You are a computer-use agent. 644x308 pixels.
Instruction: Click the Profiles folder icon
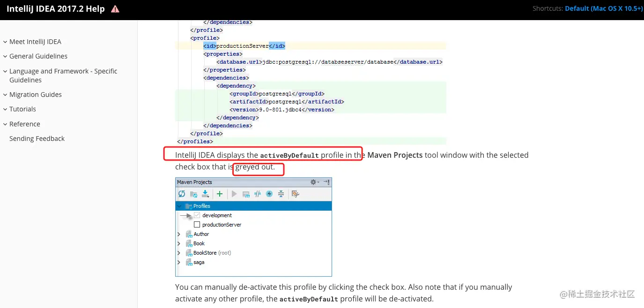point(189,206)
